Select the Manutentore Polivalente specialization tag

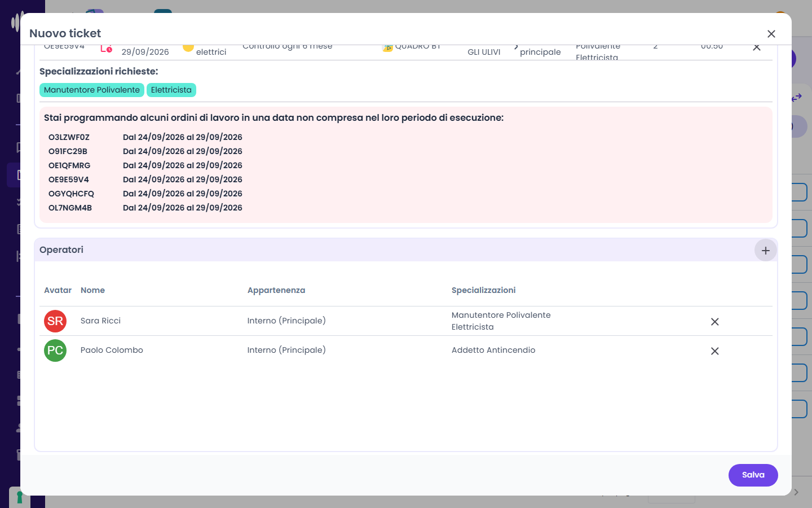click(x=92, y=90)
